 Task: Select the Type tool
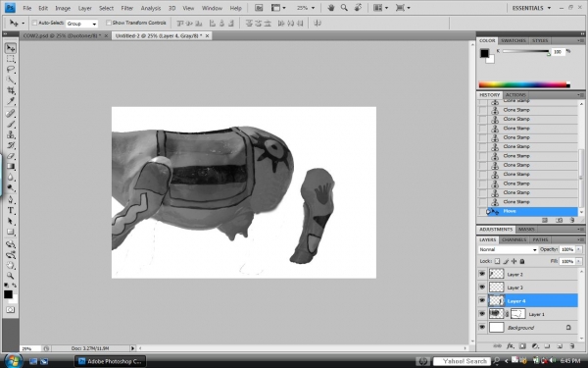click(11, 210)
